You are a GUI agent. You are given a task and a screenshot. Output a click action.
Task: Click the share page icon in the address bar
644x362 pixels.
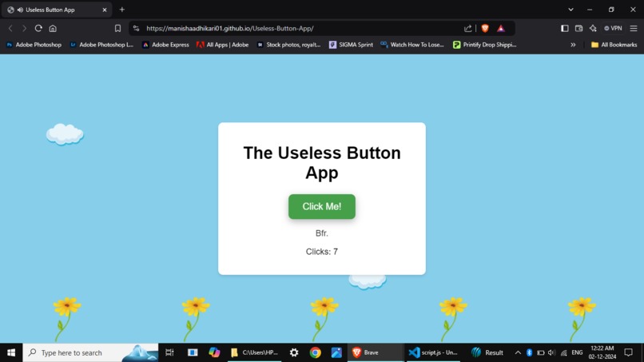click(x=467, y=28)
